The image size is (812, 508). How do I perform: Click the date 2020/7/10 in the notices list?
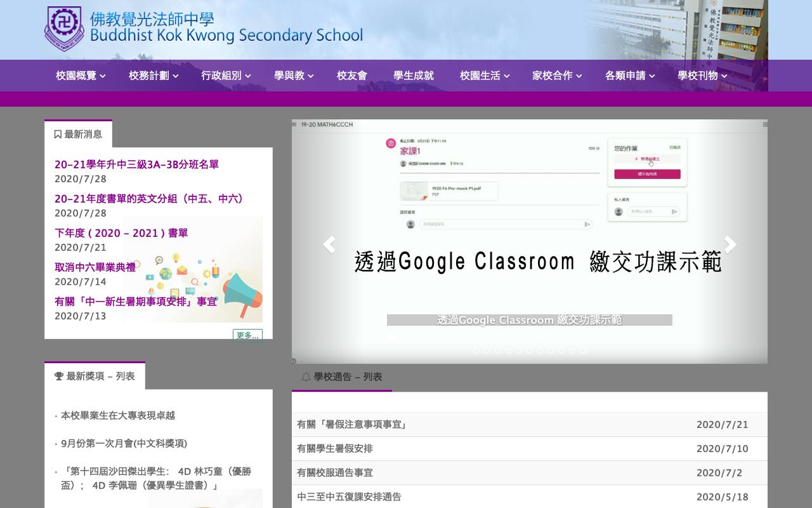pos(723,449)
